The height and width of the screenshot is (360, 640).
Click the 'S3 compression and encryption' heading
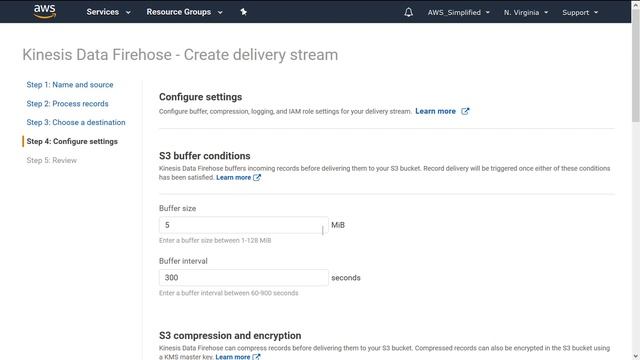(230, 336)
